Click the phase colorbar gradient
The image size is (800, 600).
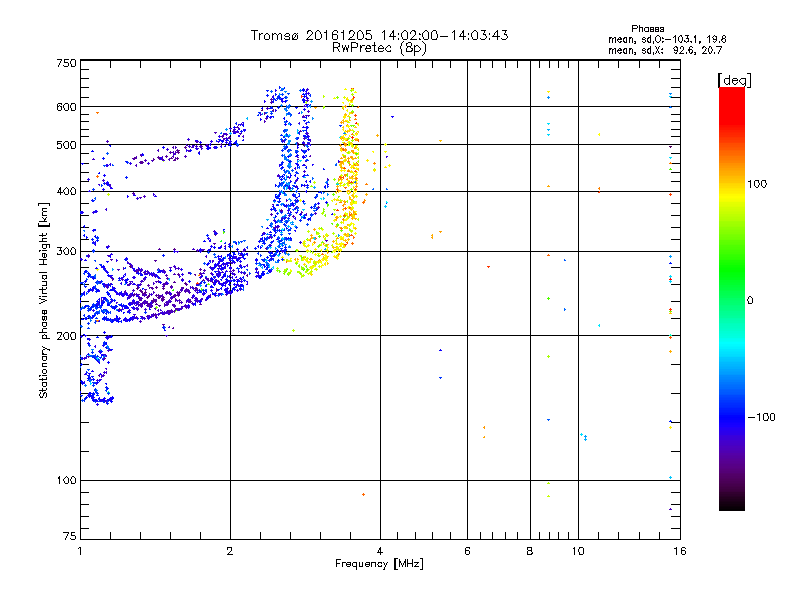tap(732, 298)
